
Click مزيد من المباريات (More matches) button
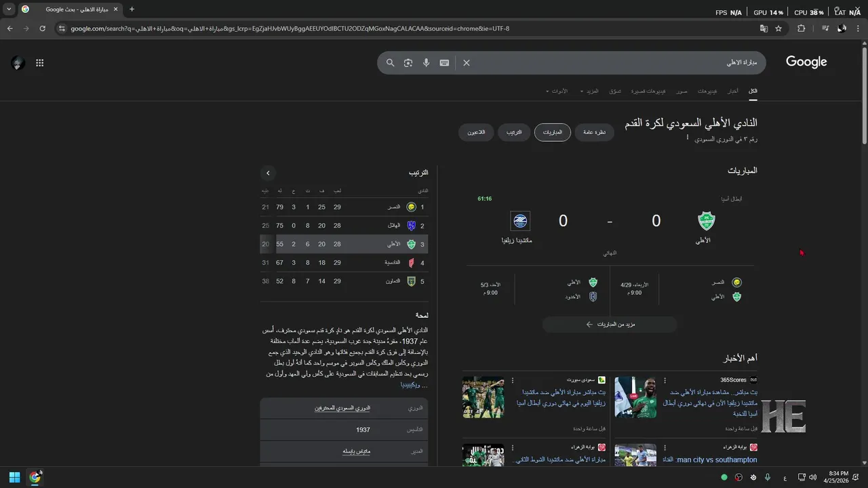click(x=610, y=325)
